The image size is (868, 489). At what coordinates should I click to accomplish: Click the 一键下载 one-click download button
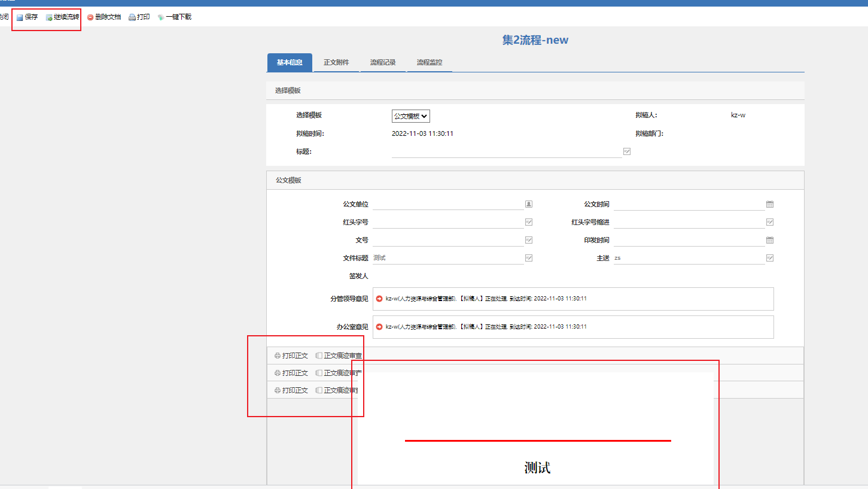click(174, 17)
